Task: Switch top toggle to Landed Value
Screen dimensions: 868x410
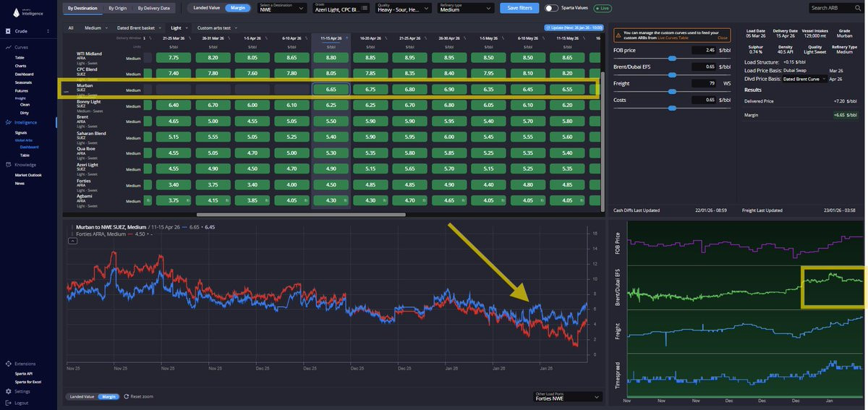Action: 208,8
